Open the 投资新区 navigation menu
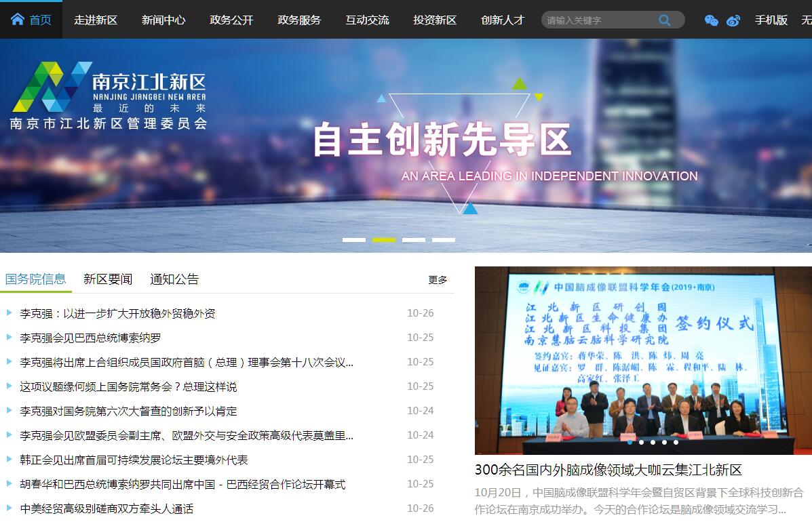 (435, 20)
